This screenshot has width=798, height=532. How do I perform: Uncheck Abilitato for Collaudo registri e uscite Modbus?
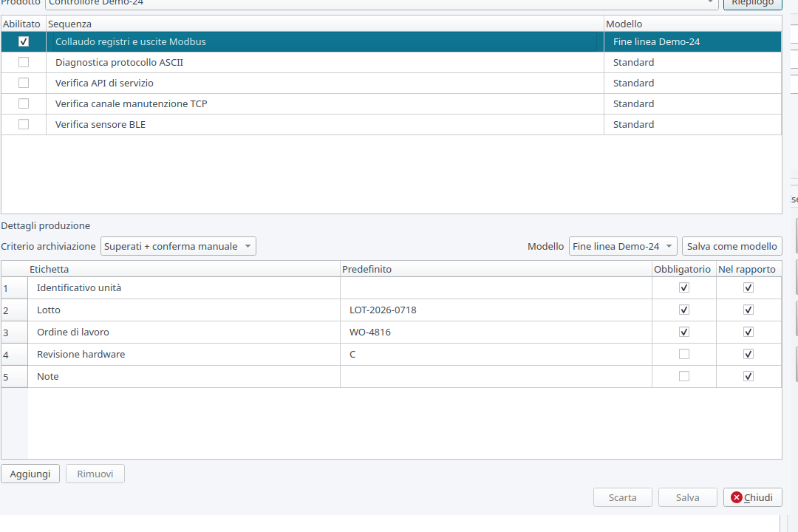[24, 41]
